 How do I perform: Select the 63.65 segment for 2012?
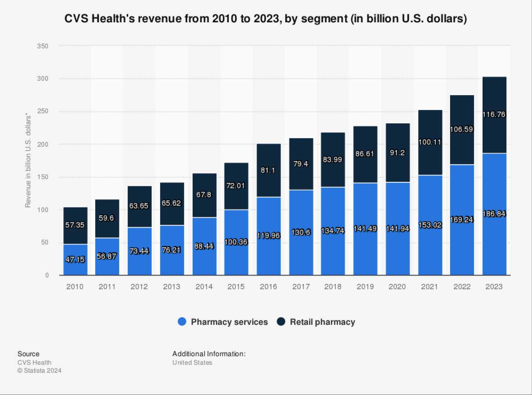pyautogui.click(x=139, y=207)
